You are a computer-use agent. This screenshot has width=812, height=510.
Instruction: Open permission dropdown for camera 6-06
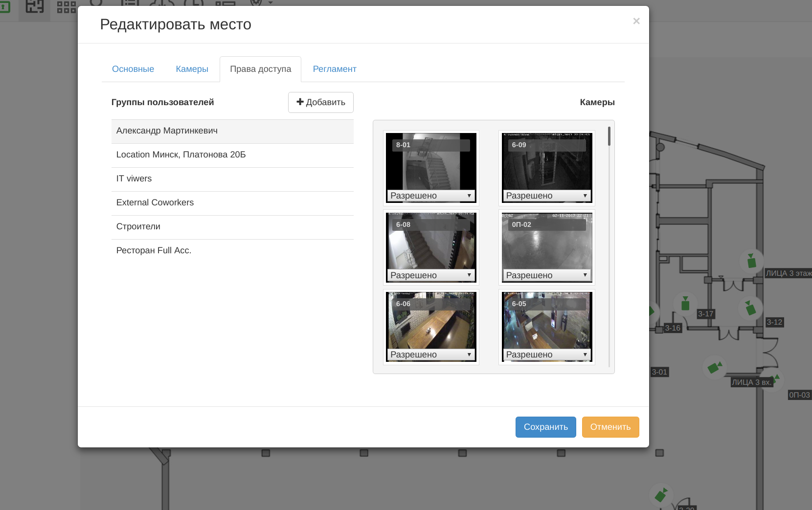click(x=431, y=355)
